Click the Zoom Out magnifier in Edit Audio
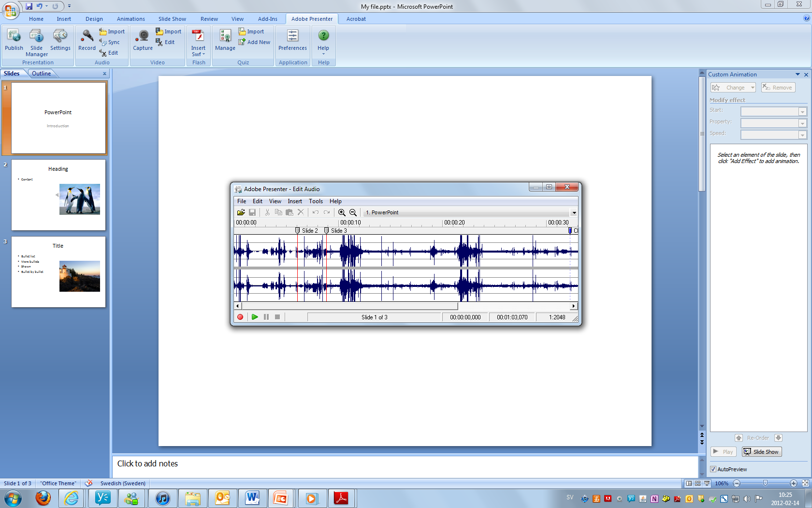This screenshot has height=508, width=812. coord(353,212)
